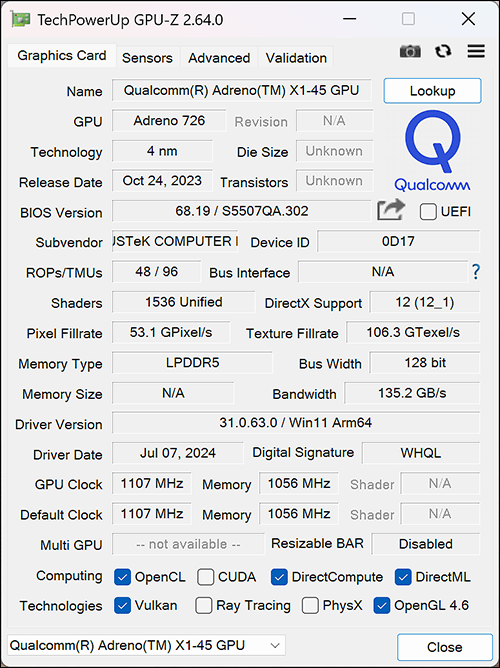Viewport: 500px width, 668px height.
Task: Click the Technology value 4 nm
Action: tap(162, 151)
